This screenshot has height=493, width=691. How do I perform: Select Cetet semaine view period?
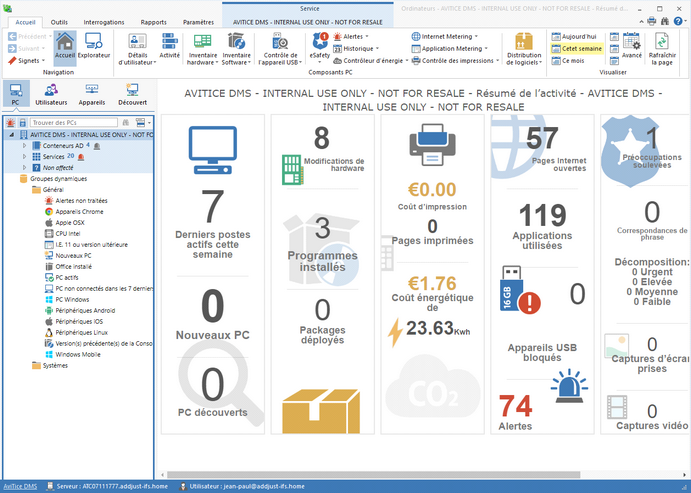[577, 48]
